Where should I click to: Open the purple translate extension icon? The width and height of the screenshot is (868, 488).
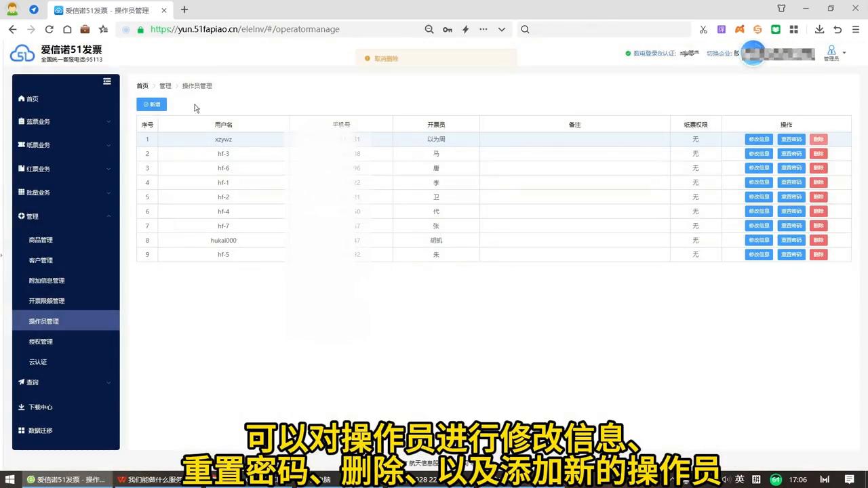[722, 29]
